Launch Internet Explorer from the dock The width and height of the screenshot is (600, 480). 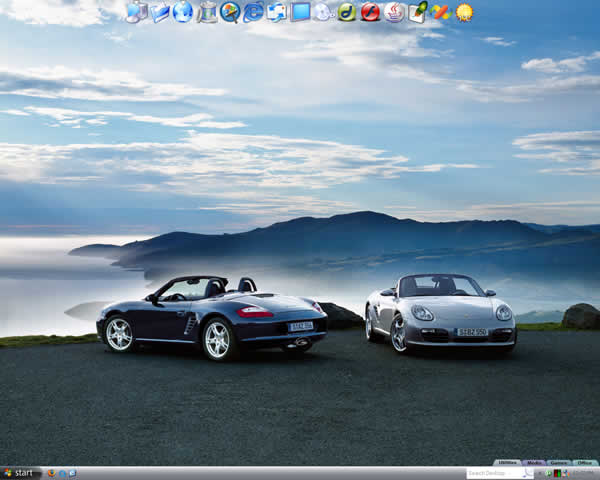point(253,12)
